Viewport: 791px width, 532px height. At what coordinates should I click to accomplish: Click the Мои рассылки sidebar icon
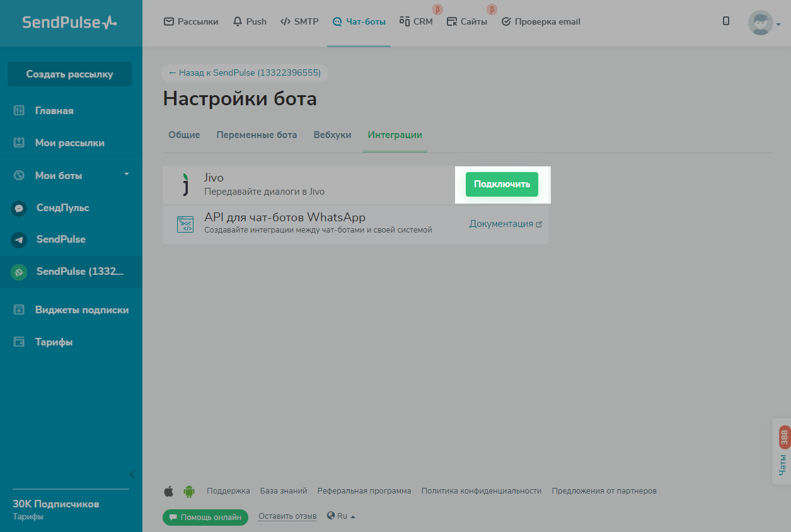pyautogui.click(x=19, y=142)
